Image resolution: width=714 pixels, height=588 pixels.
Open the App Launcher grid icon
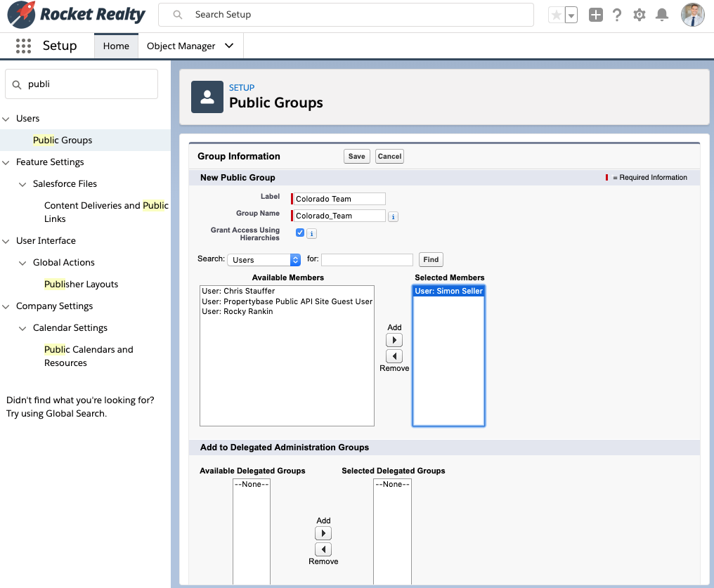coord(23,46)
